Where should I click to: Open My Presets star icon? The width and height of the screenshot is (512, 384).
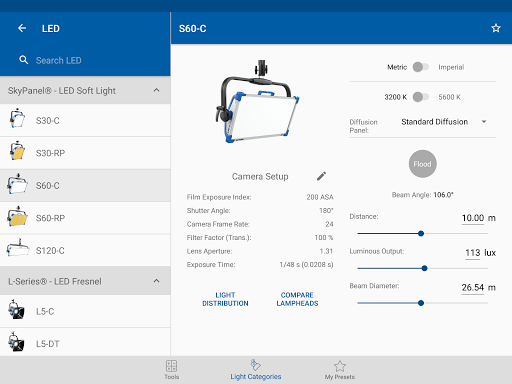pyautogui.click(x=340, y=366)
